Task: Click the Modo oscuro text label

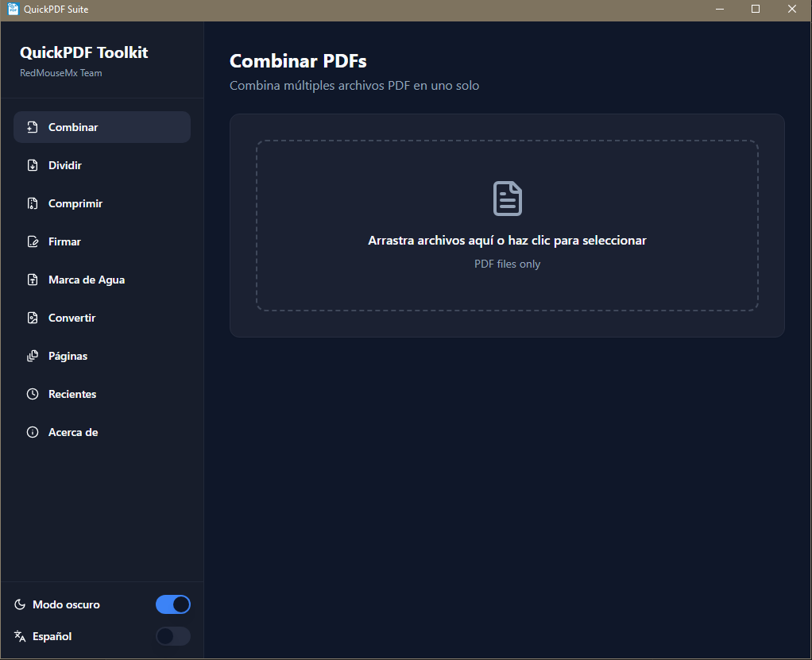Action: coord(66,604)
